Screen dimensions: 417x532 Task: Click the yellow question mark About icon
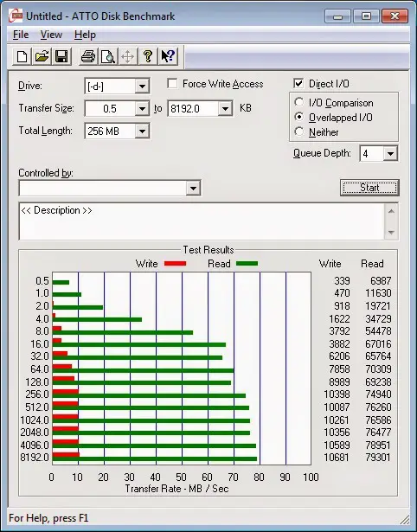click(148, 56)
